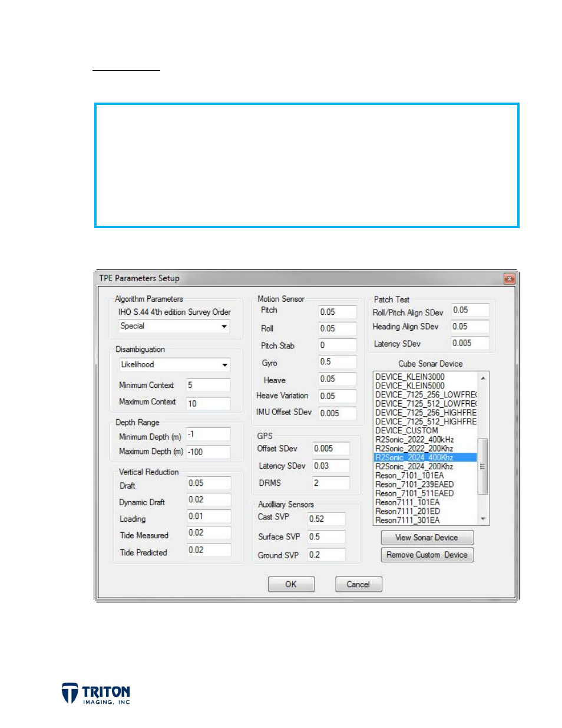Select the highlighted R2Sonic_2024_400Khz device

click(x=425, y=457)
